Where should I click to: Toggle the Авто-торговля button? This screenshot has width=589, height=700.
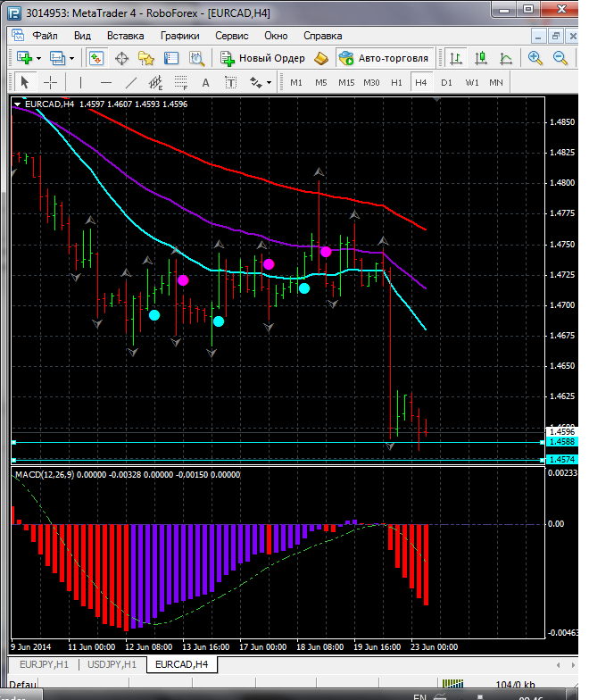click(385, 58)
